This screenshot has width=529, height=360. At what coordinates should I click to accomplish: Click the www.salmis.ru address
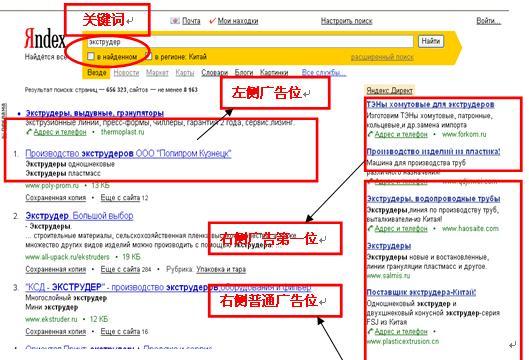[x=388, y=276]
